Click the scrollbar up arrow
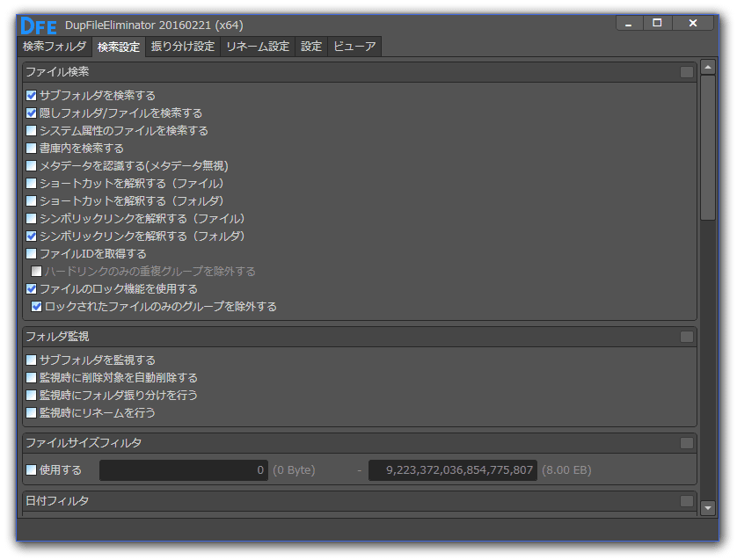 [708, 67]
